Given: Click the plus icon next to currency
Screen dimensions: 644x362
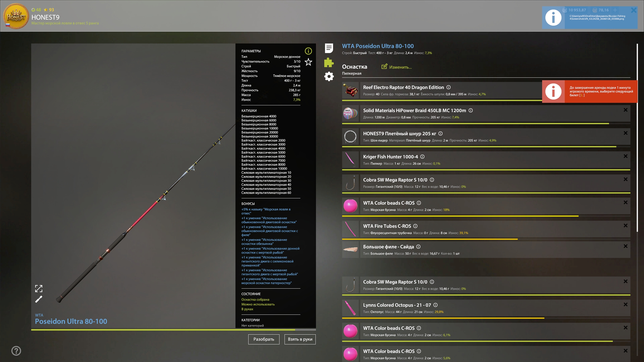Looking at the screenshot, I should point(615,10).
